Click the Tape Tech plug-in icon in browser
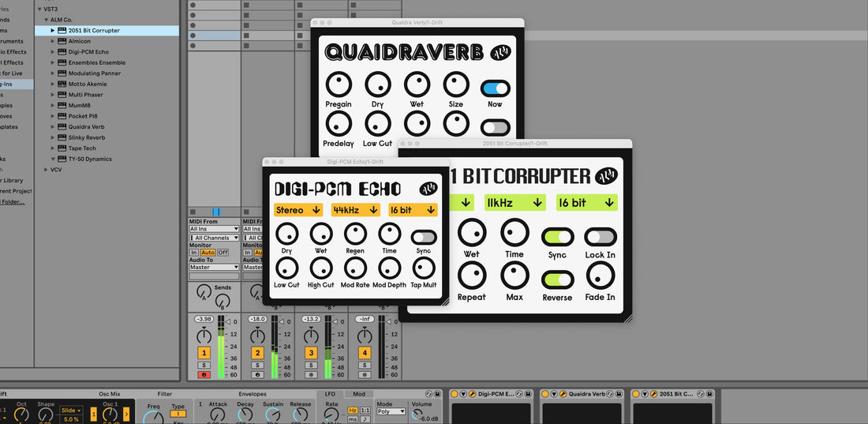The width and height of the screenshot is (868, 424). [62, 148]
